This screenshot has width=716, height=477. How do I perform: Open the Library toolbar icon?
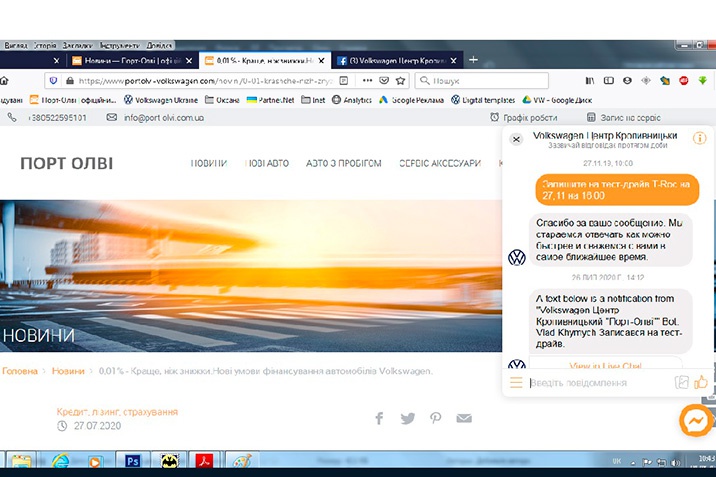(x=590, y=81)
